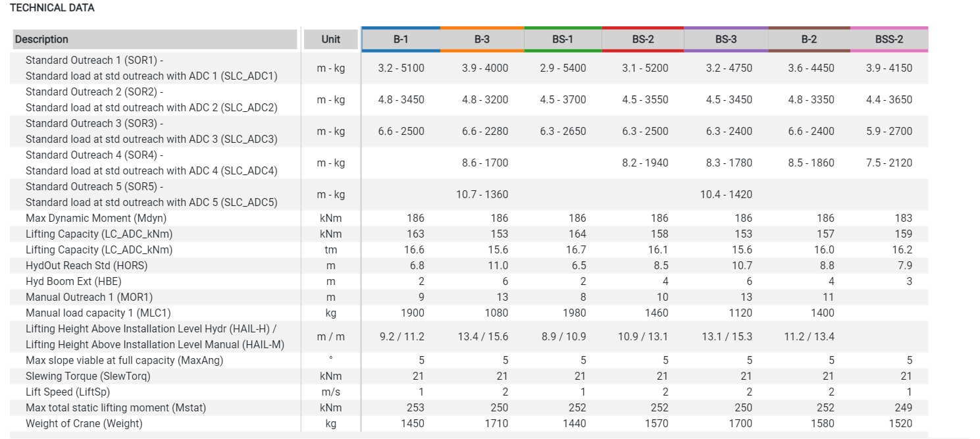Click the BS-1 column header

point(563,39)
